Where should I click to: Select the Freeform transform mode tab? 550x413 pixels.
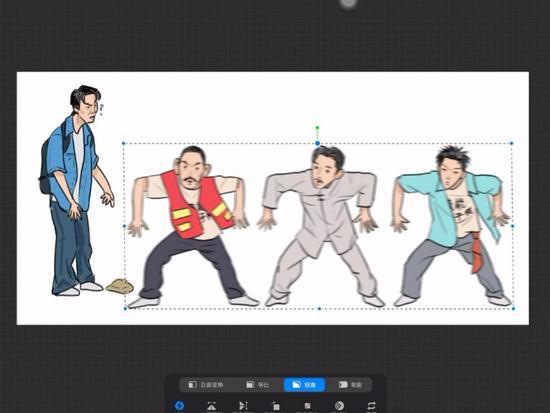[206, 385]
